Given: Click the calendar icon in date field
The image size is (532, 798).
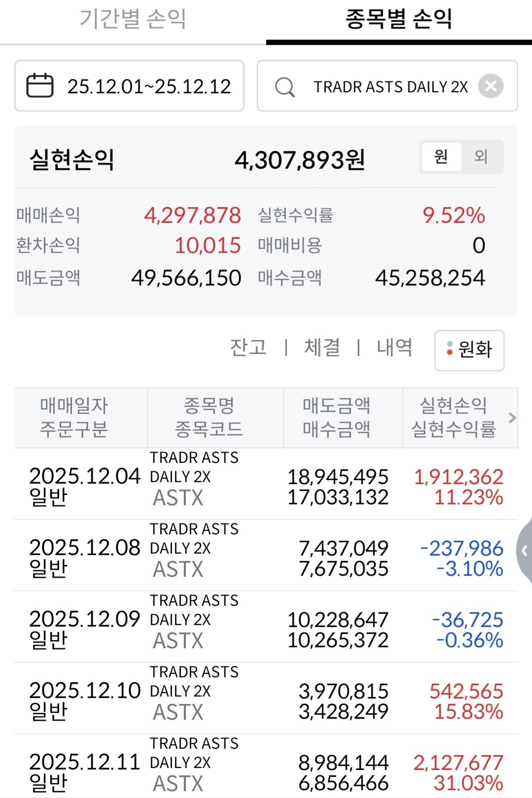Looking at the screenshot, I should pos(39,86).
